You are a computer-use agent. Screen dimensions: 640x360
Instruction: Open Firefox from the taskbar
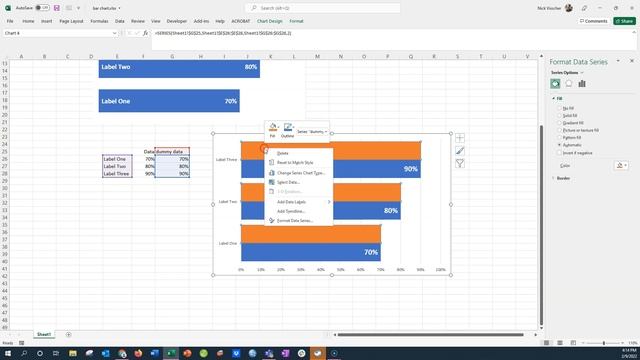click(x=138, y=353)
